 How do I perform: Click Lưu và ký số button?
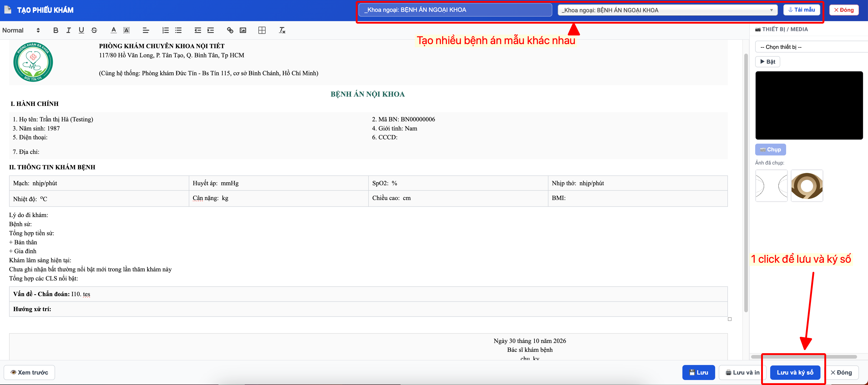[x=795, y=372]
